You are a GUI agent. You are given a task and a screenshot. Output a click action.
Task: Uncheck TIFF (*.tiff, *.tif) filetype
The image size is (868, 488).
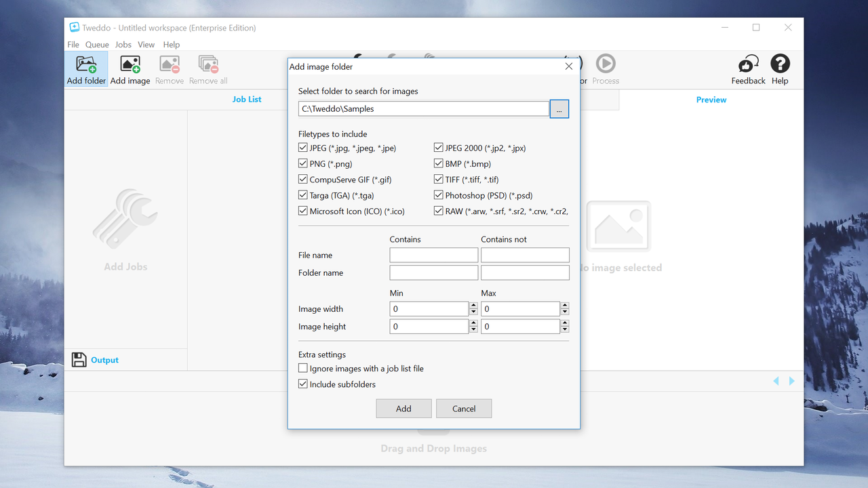coord(439,180)
